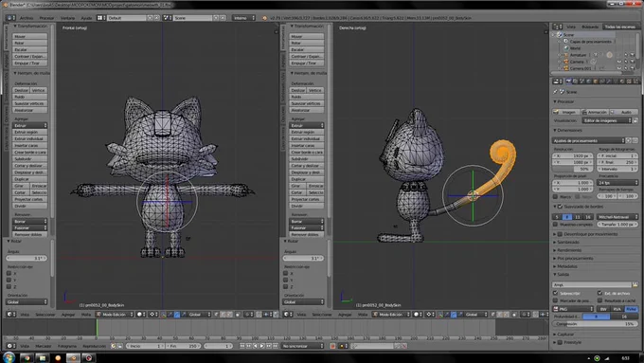Select the RVA color mode button
644x363 pixels.
617,309
